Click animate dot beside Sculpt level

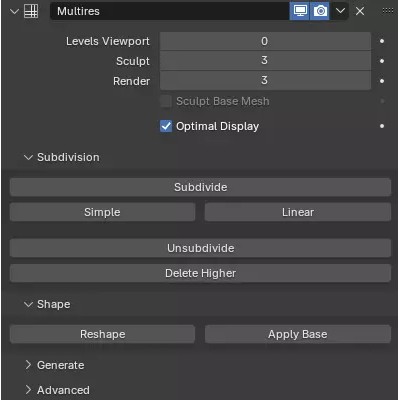382,61
